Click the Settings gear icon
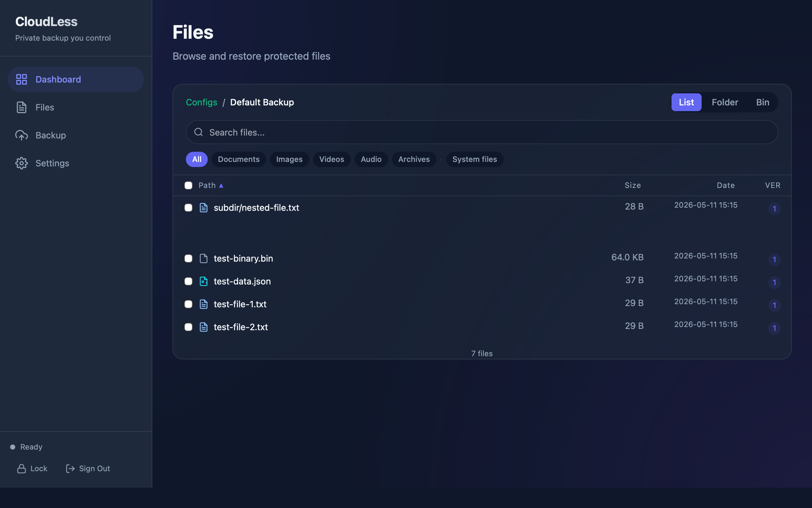Screen dimensions: 812x508 (22, 163)
